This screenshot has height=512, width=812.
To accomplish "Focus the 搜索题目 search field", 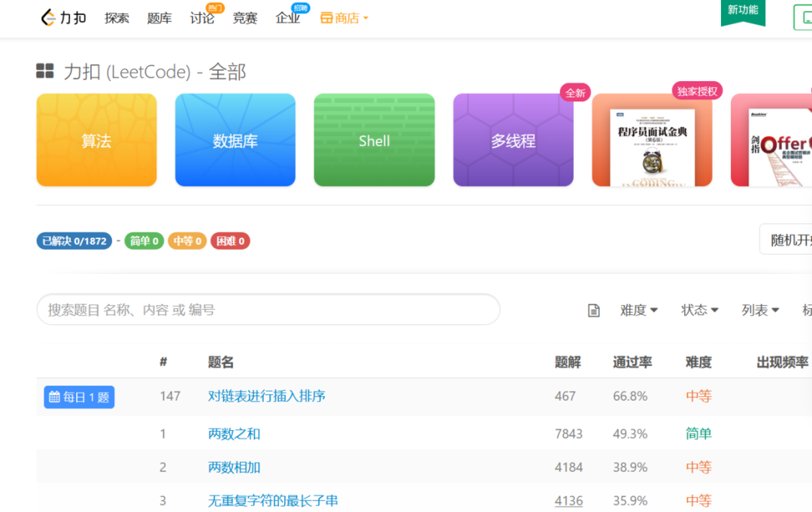I will click(x=268, y=310).
